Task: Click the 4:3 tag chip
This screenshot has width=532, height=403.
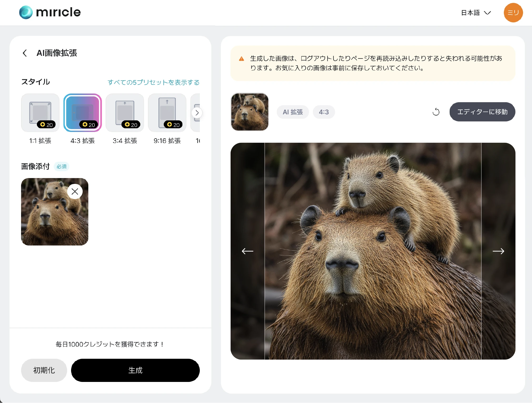Action: (x=324, y=112)
